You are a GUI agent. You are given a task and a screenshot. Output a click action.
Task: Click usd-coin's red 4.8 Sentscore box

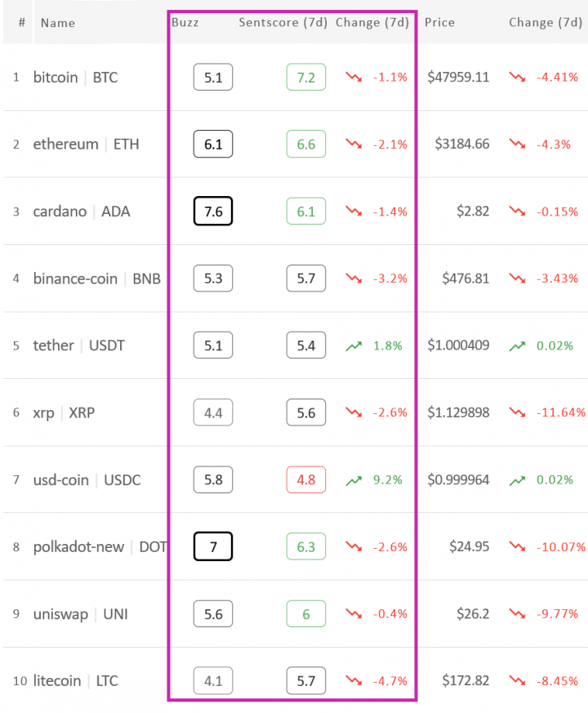tap(306, 480)
